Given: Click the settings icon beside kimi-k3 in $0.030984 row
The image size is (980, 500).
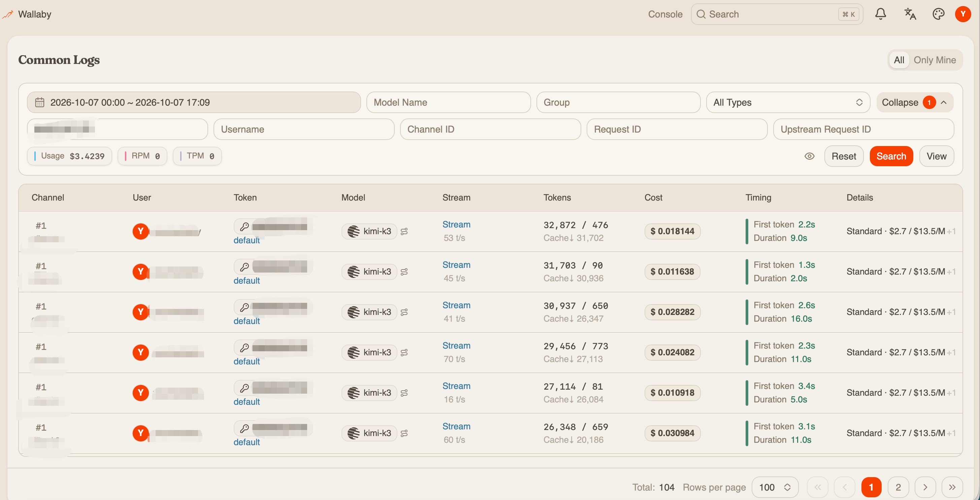Looking at the screenshot, I should [404, 433].
